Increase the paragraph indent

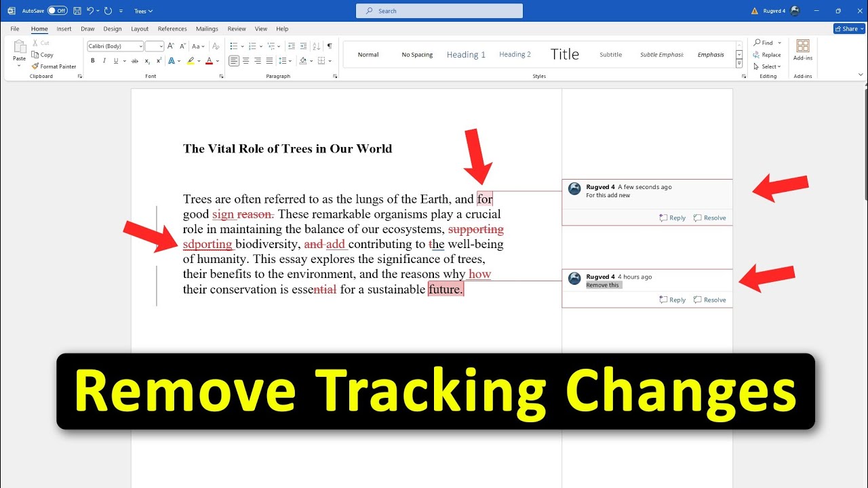(x=303, y=46)
